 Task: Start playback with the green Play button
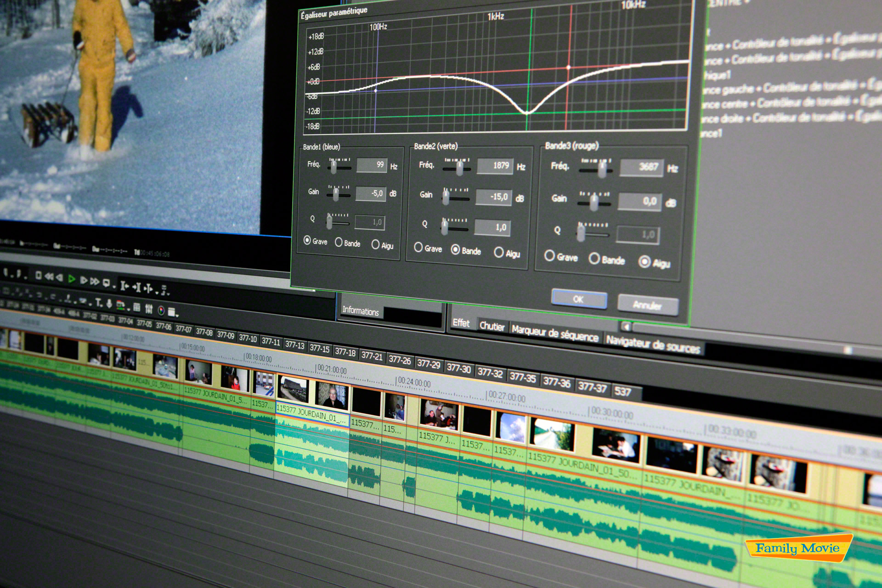[x=72, y=279]
